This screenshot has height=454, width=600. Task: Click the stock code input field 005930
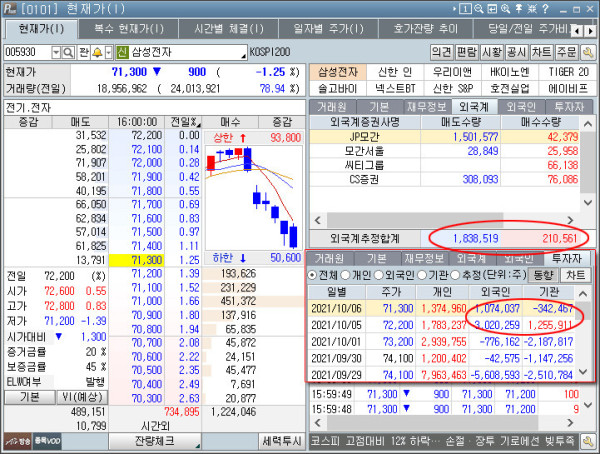click(x=27, y=52)
